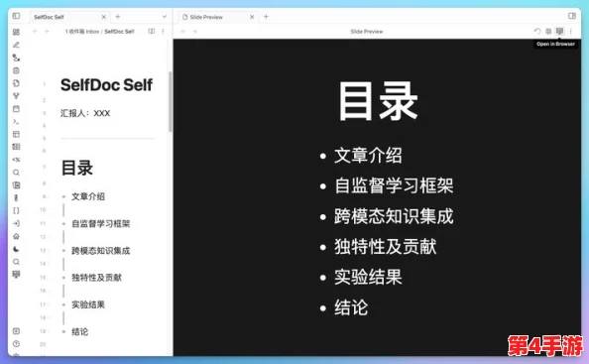
Task: Toggle dark mode with moon icon
Action: [x=16, y=249]
